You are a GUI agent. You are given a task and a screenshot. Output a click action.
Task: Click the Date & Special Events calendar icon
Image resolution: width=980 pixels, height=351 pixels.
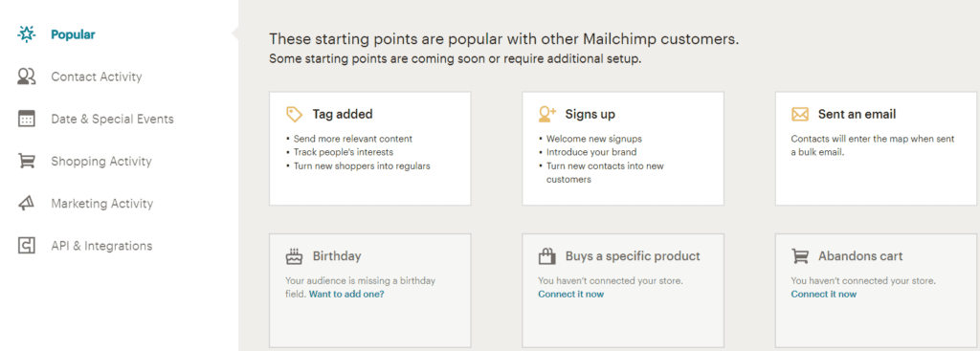click(x=26, y=119)
